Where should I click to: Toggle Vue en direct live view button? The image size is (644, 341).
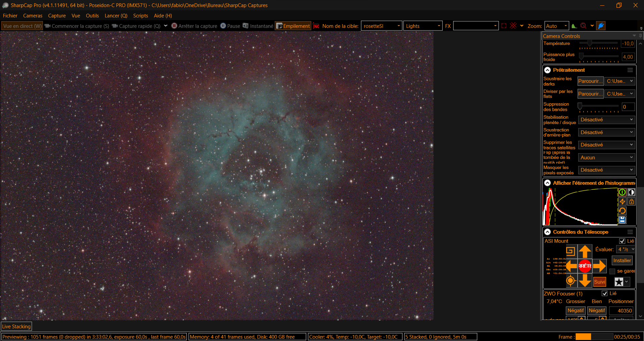pos(22,26)
